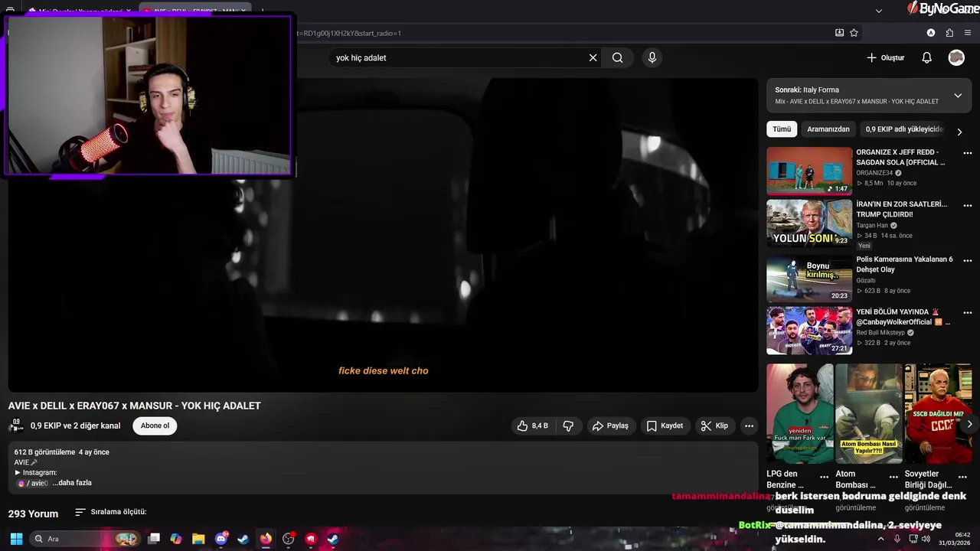Open the LPG den Benzine short
Image resolution: width=980 pixels, height=551 pixels.
[800, 413]
